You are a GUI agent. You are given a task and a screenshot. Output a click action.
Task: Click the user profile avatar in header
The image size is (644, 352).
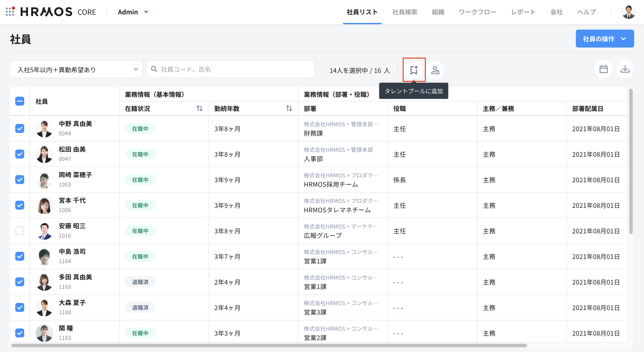tap(628, 12)
